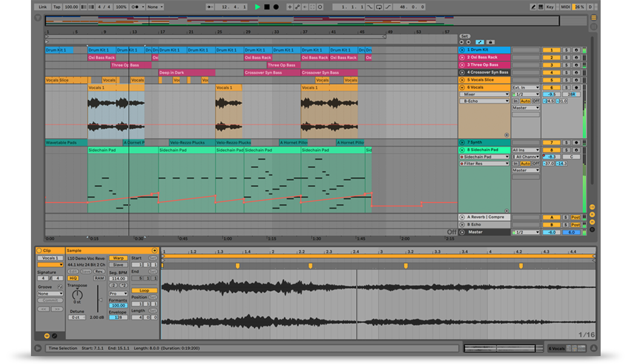This screenshot has height=364, width=631.
Task: Toggle the Punch-Out switch icon
Action: tap(388, 7)
